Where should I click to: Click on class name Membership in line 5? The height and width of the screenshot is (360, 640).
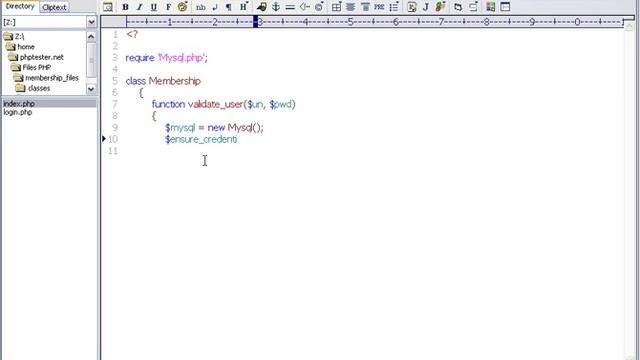click(175, 81)
